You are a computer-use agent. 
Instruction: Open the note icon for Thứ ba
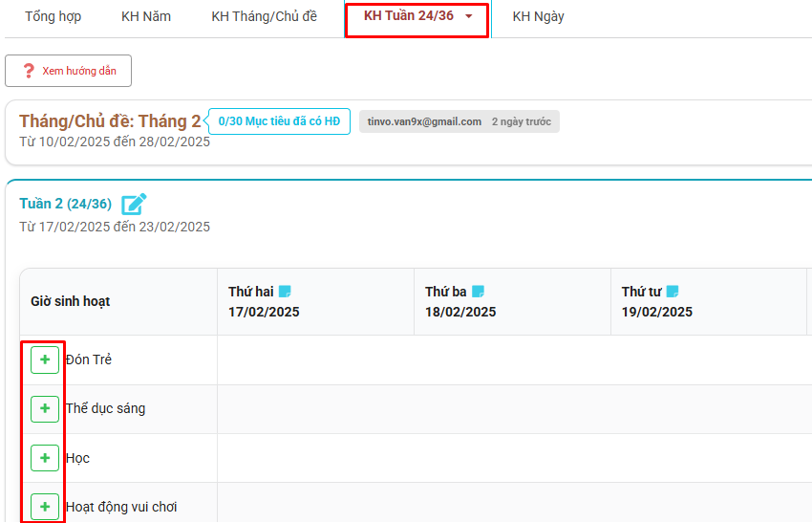(x=479, y=292)
